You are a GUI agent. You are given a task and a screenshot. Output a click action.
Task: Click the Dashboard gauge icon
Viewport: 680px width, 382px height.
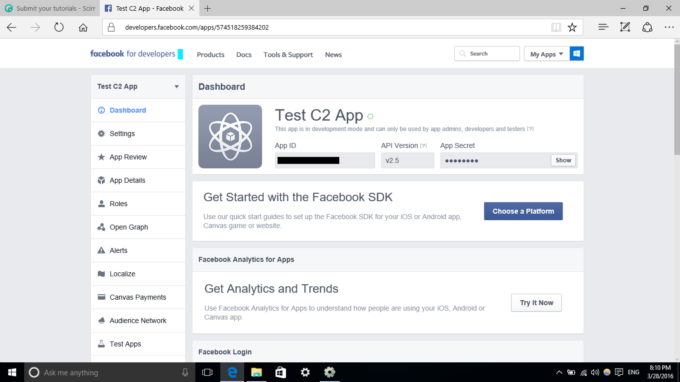pos(101,110)
